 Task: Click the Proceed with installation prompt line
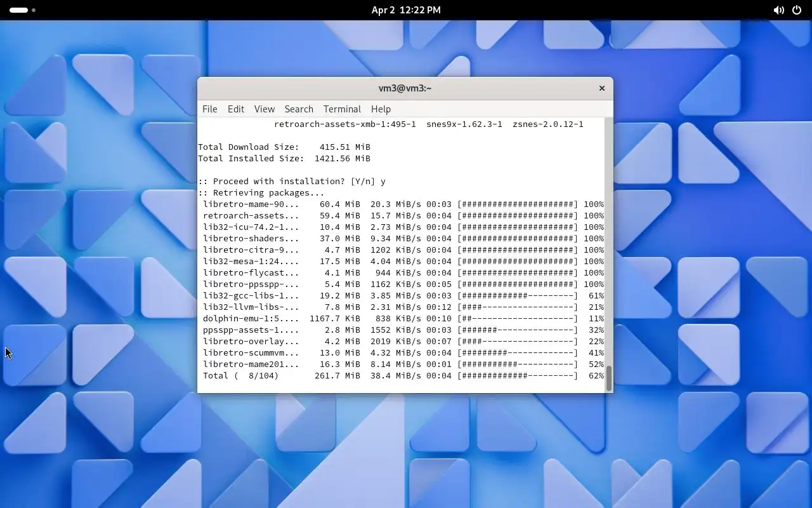(292, 182)
